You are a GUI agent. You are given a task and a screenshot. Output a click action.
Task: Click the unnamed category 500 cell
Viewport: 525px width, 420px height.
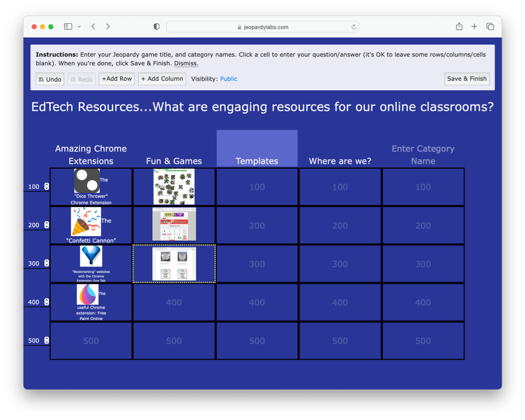tap(423, 341)
